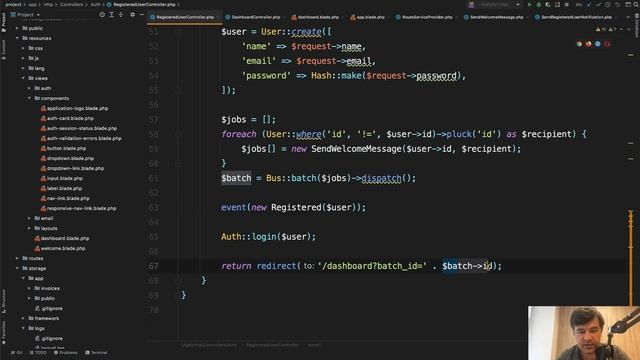Open TODO tool window at bottom
This screenshot has height=360, width=640.
click(38, 353)
